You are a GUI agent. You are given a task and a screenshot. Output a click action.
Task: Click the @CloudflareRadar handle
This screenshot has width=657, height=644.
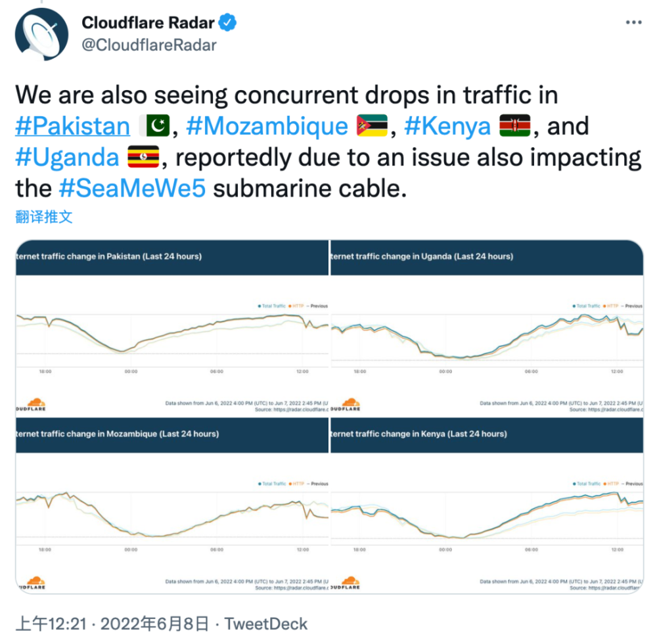pyautogui.click(x=148, y=45)
